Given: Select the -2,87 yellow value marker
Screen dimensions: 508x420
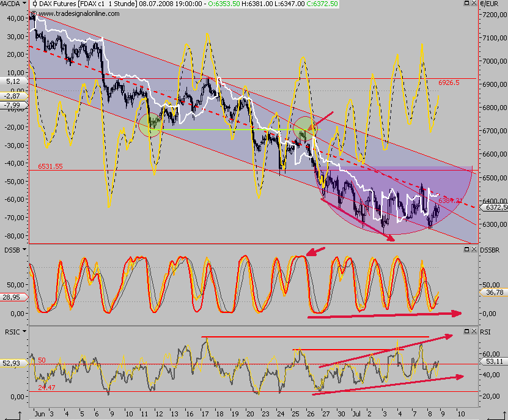Looking at the screenshot, I should (13, 96).
